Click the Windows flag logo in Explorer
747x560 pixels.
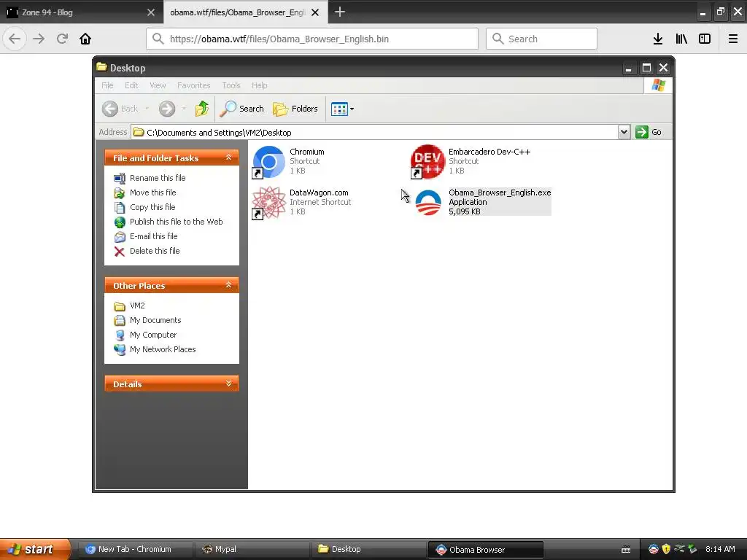pos(659,85)
